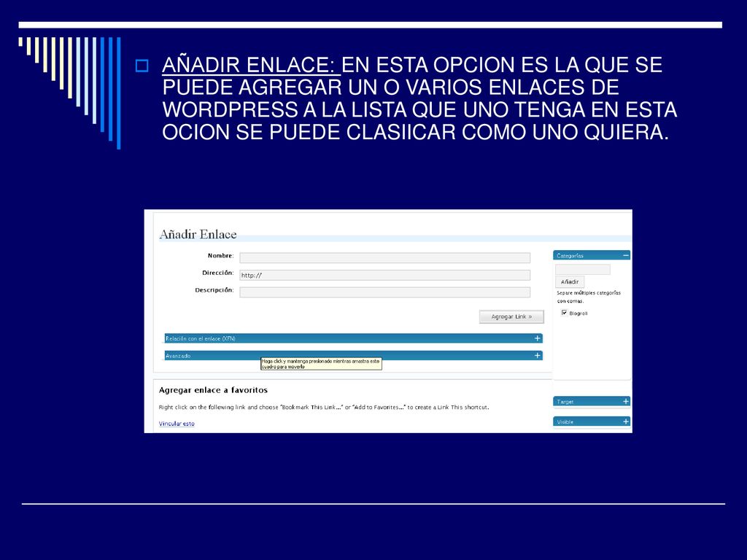Viewport: 747px width, 560px height.
Task: Toggle the Blogroll checkbox
Action: [564, 313]
